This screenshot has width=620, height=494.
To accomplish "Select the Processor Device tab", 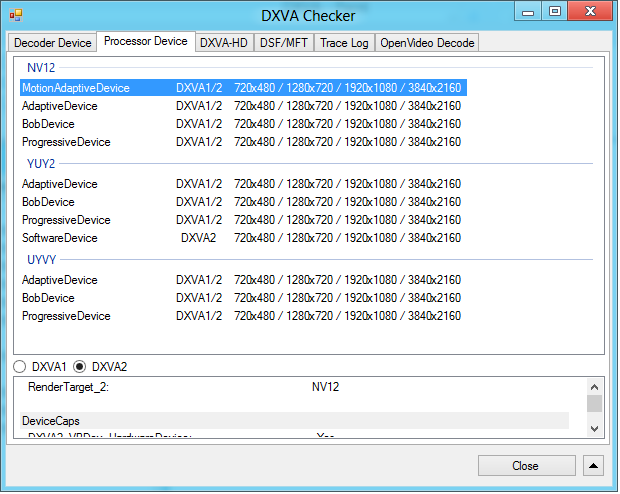I will coord(146,41).
